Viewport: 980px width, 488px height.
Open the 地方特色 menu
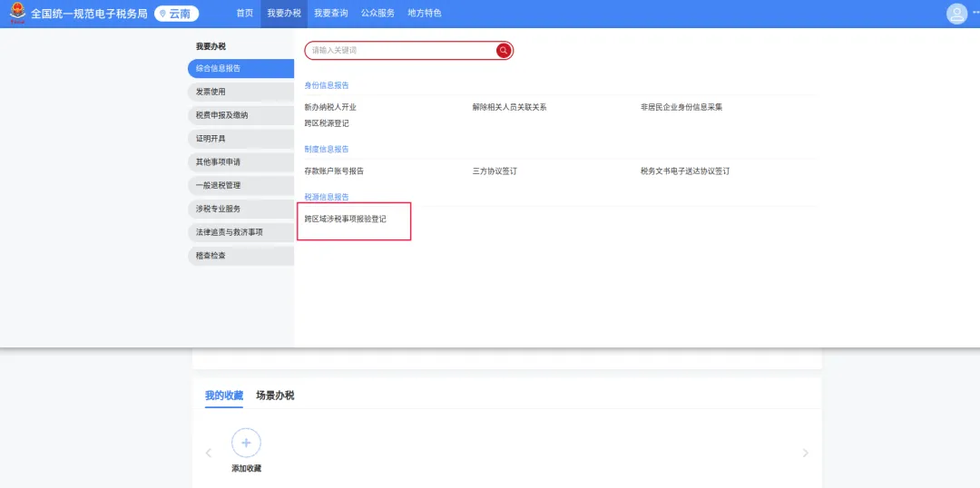[x=425, y=13]
